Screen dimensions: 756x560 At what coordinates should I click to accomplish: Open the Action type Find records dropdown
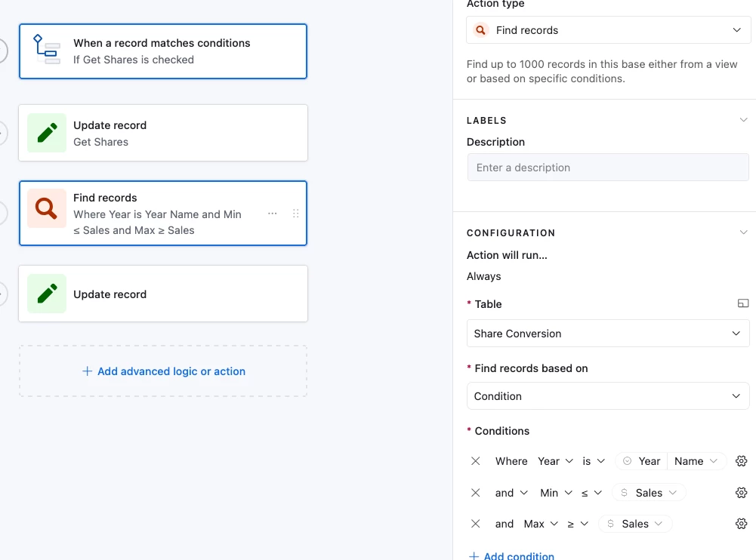[608, 30]
